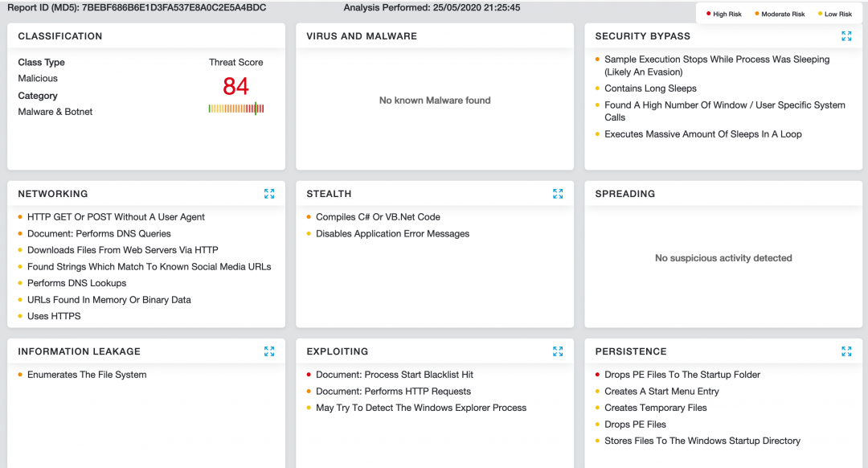Viewport: 868px width, 468px height.
Task: Select 'Malware & Botnet' category value
Action: click(55, 112)
